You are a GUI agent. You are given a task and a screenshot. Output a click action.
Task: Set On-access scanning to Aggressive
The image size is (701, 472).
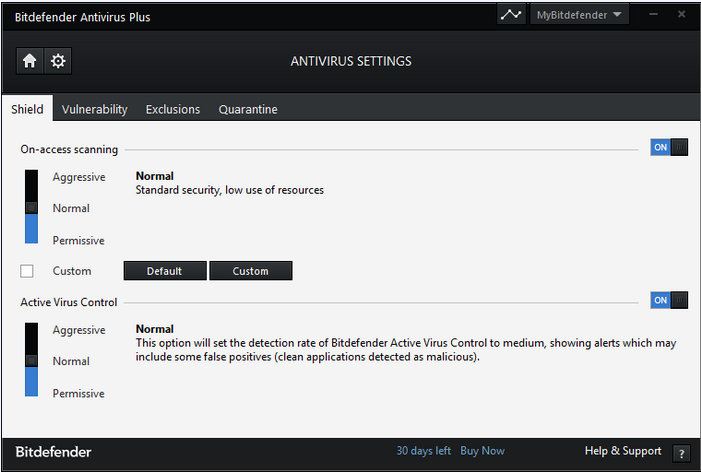click(79, 177)
